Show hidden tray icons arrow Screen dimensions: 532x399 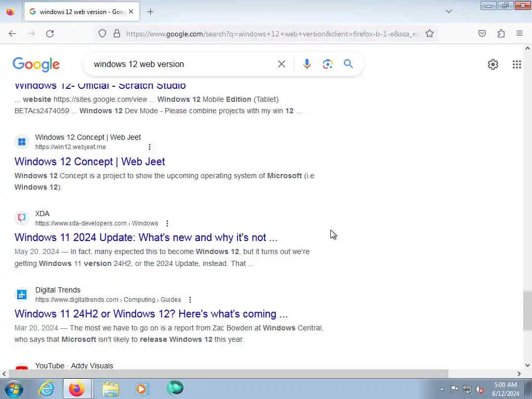442,389
